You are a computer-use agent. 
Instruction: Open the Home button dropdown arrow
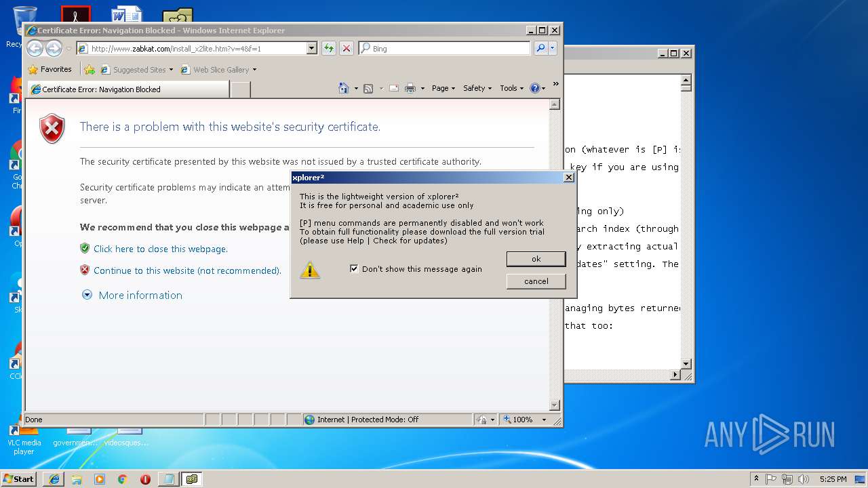click(x=356, y=88)
